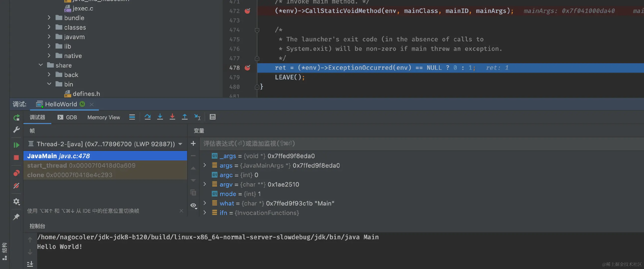The height and width of the screenshot is (269, 644).
Task: Click the Step Out icon
Action: pyautogui.click(x=185, y=117)
